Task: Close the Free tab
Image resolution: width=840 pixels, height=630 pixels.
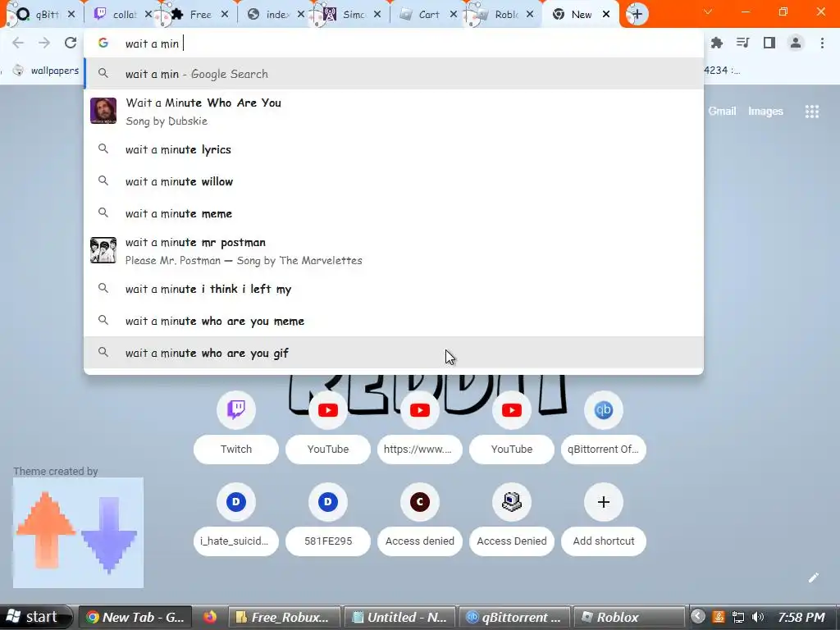Action: pos(225,15)
